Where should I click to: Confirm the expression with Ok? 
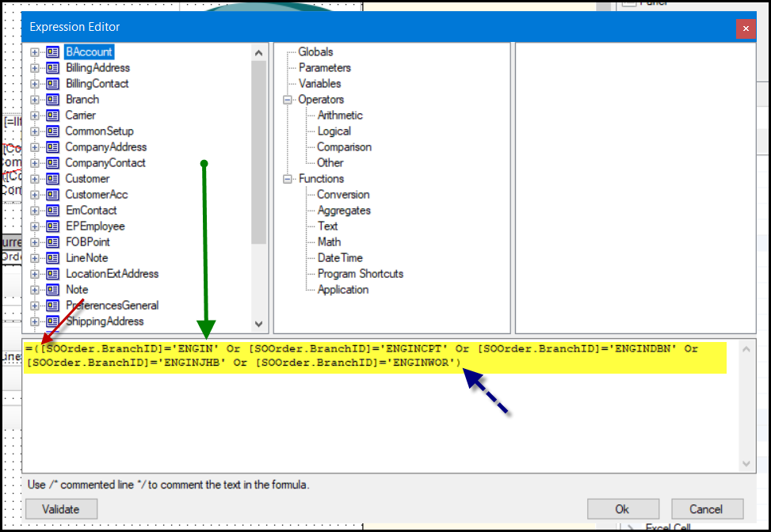tap(623, 509)
